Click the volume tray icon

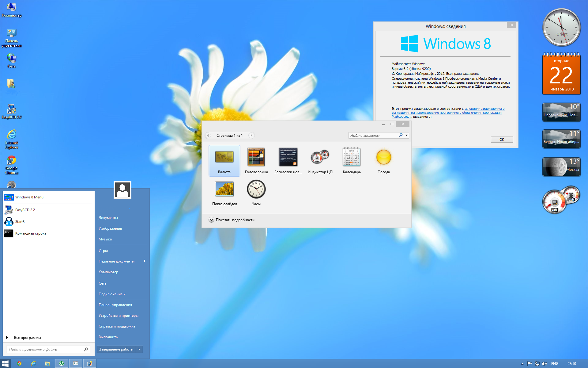(x=544, y=364)
